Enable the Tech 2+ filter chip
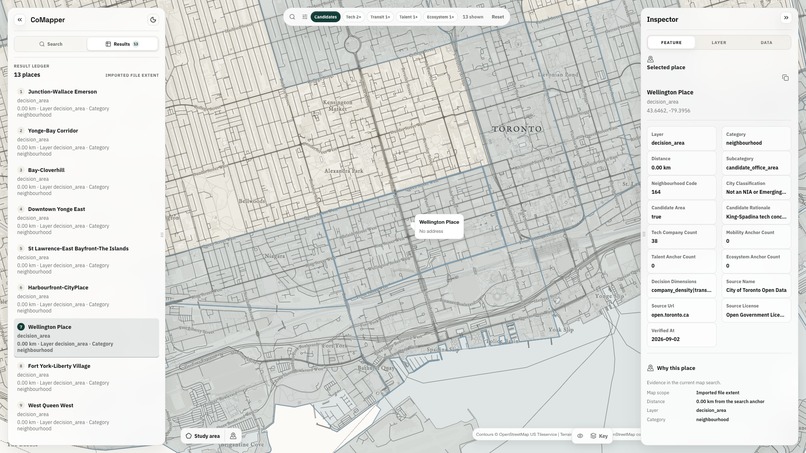The width and height of the screenshot is (806, 453). point(354,17)
